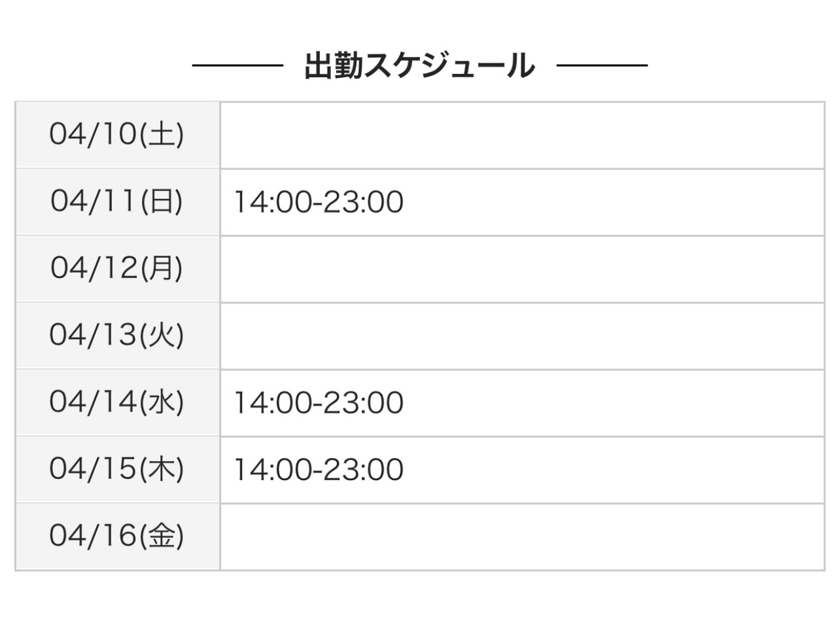Click the horizontal line left of the heading
The height and width of the screenshot is (630, 840).
[x=237, y=65]
